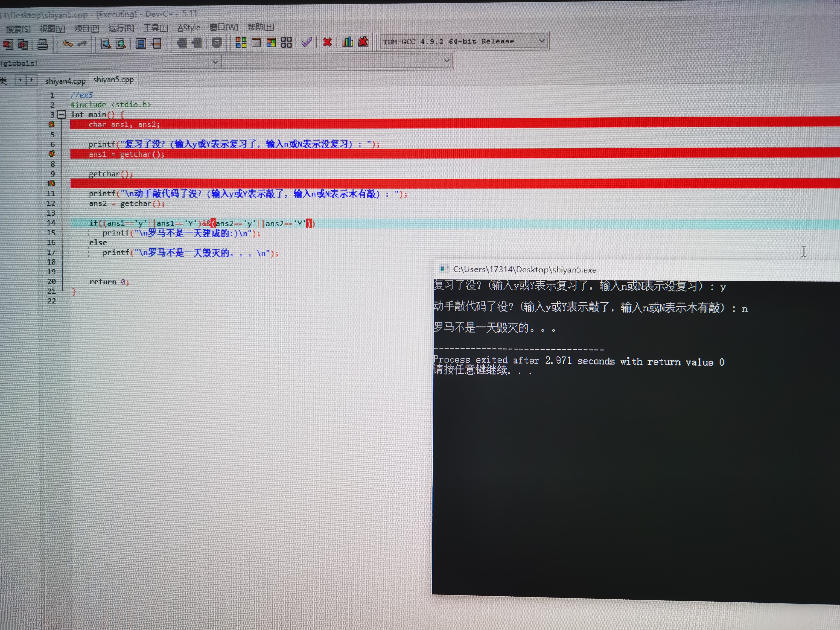Viewport: 840px width, 630px height.
Task: Toggle the breakpoint on line 10
Action: tap(51, 184)
